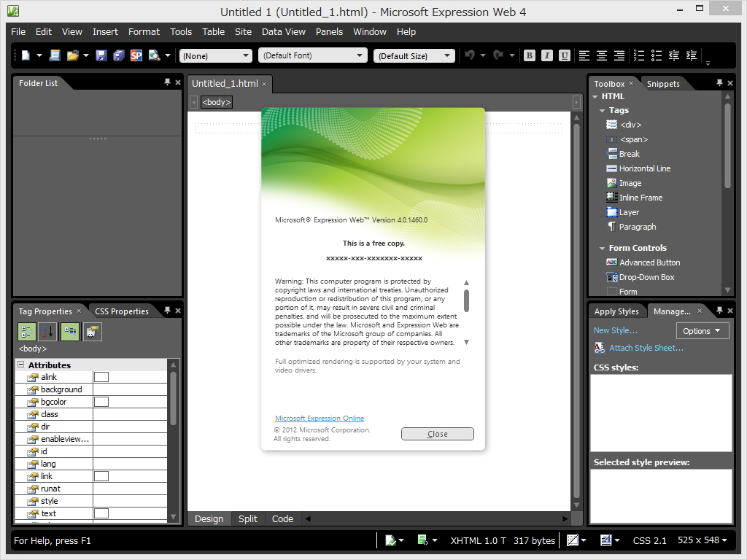Open the Style dropdown showing (None)
The width and height of the screenshot is (747, 560).
(216, 55)
